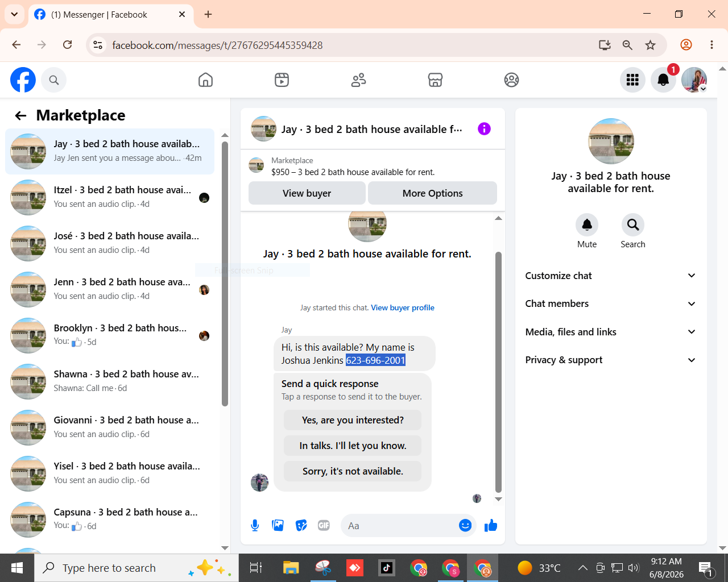Attach a photo using the image icon
Screen dimensions: 728x582
pos(278,526)
